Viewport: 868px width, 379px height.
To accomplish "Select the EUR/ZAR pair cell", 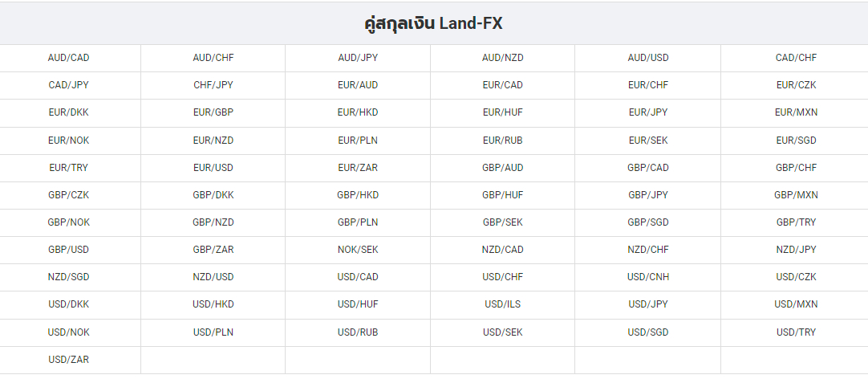I will click(x=358, y=167).
